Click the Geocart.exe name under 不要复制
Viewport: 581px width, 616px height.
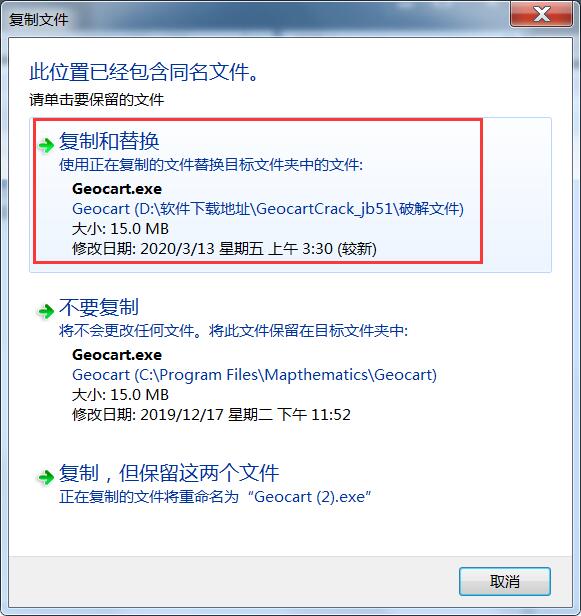[x=117, y=355]
